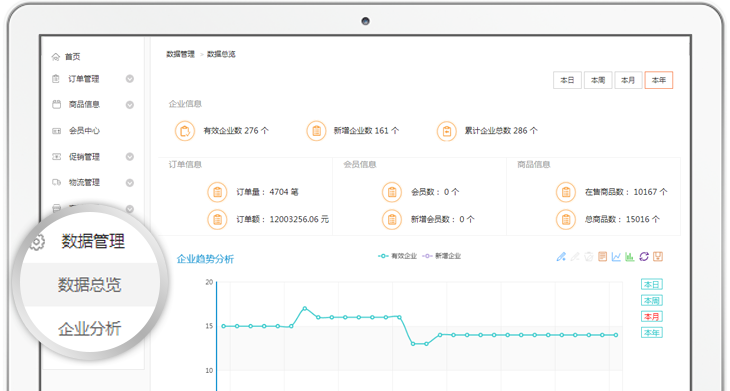Click the 总商品数 orange clipboard icon
This screenshot has height=391, width=730.
click(x=566, y=219)
